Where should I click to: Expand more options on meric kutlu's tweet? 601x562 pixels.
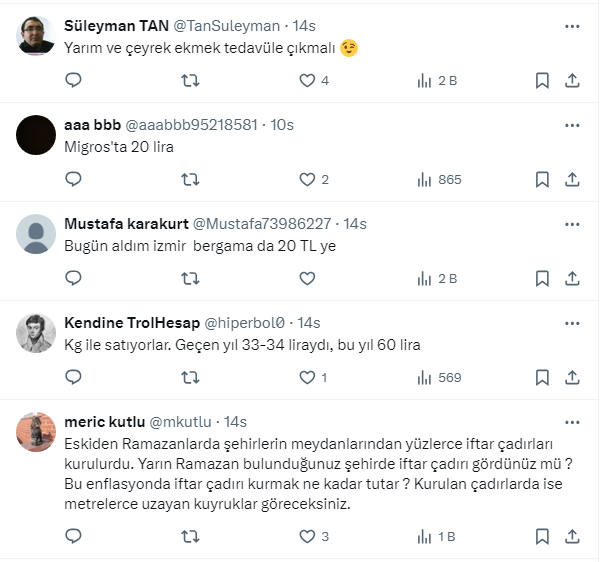pos(572,422)
